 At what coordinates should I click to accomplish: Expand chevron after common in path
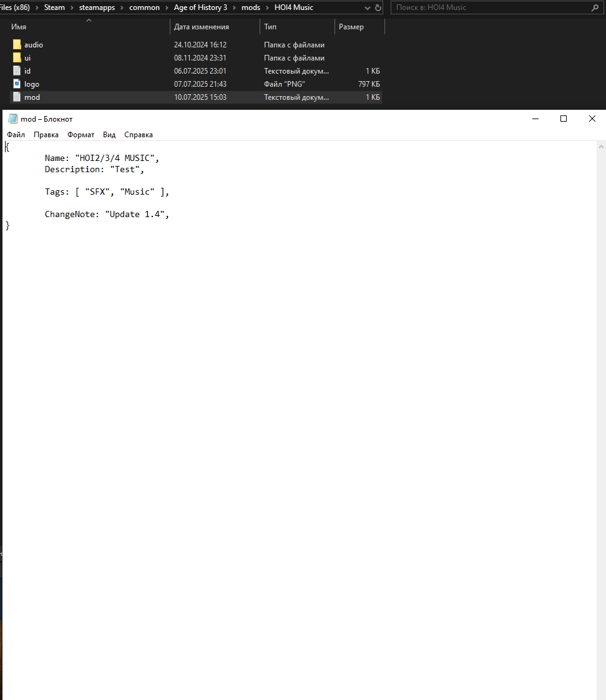tap(166, 7)
